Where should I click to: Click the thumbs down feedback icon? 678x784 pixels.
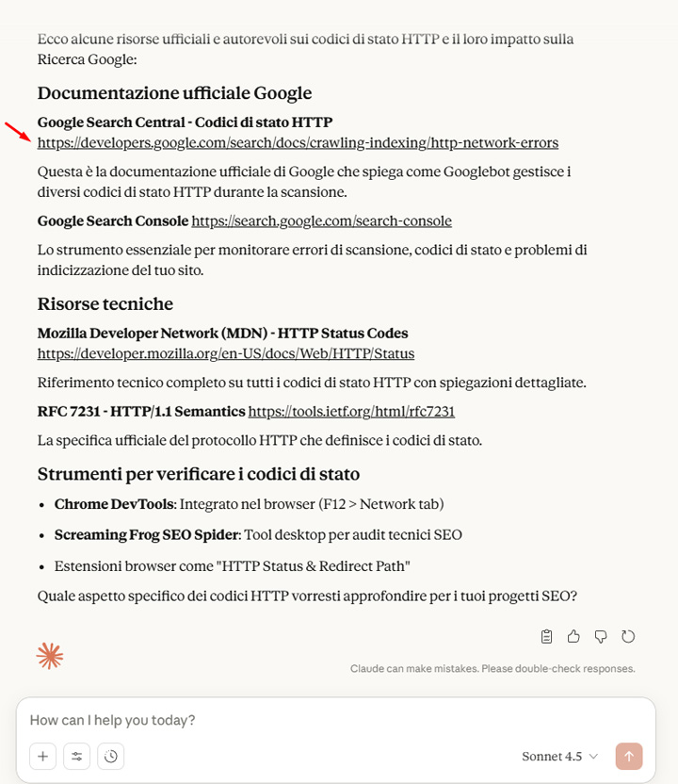(601, 636)
